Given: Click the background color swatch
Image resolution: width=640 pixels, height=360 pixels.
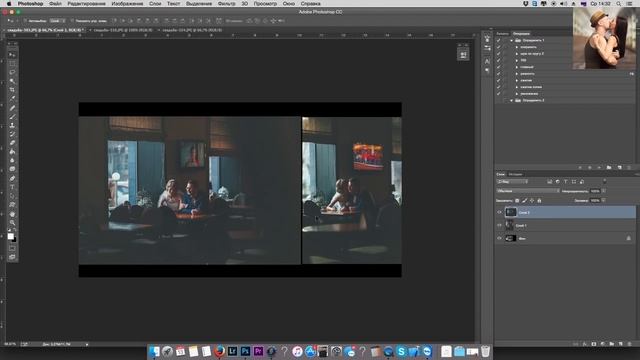Looking at the screenshot, I should pyautogui.click(x=14, y=240).
